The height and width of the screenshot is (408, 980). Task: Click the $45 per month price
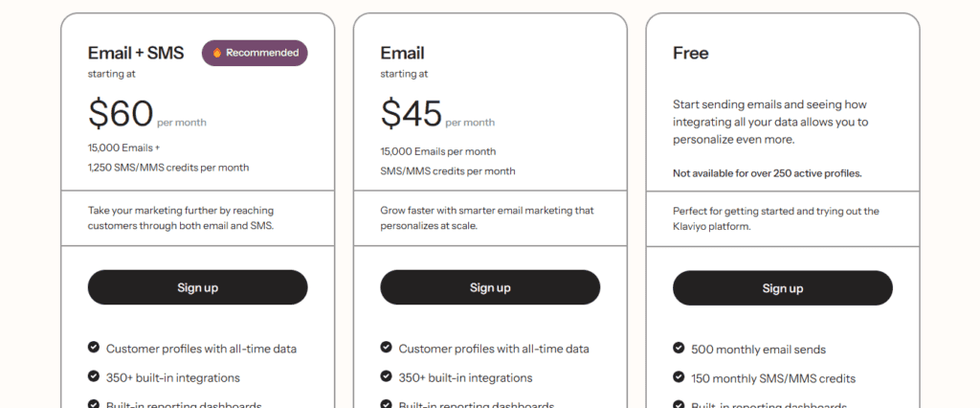coord(437,114)
